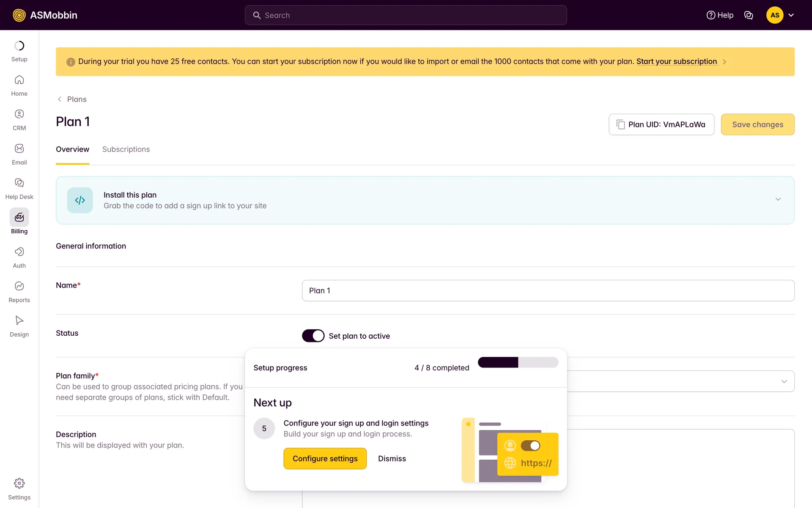The image size is (812, 508).
Task: Click the setup progress bar
Action: 518,362
